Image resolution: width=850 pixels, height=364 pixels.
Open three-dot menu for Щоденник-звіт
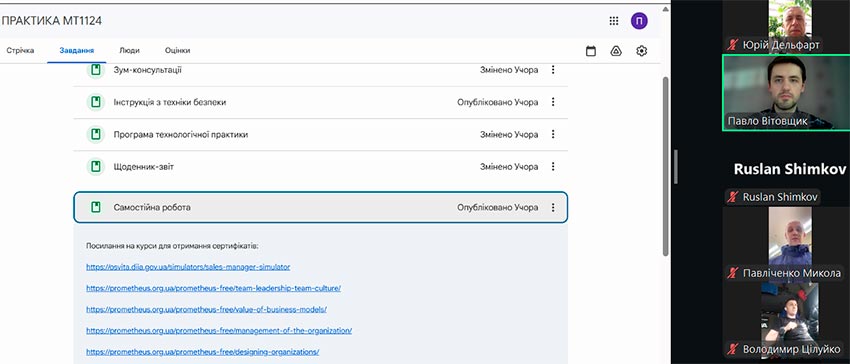(553, 167)
